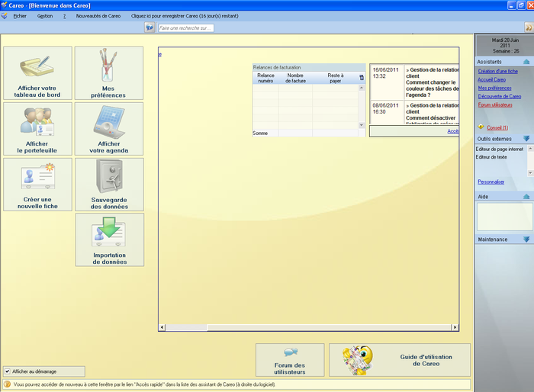The width and height of the screenshot is (534, 392).
Task: Open the Mes préférences tile
Action: (x=109, y=73)
